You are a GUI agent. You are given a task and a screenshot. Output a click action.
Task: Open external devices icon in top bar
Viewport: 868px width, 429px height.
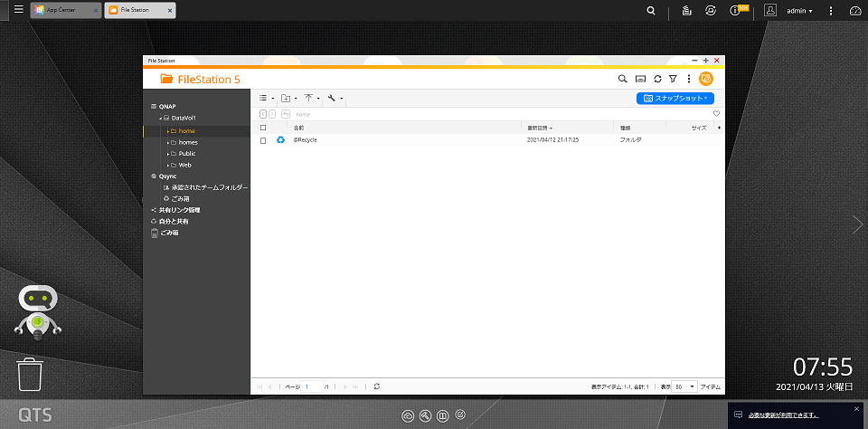click(x=711, y=11)
